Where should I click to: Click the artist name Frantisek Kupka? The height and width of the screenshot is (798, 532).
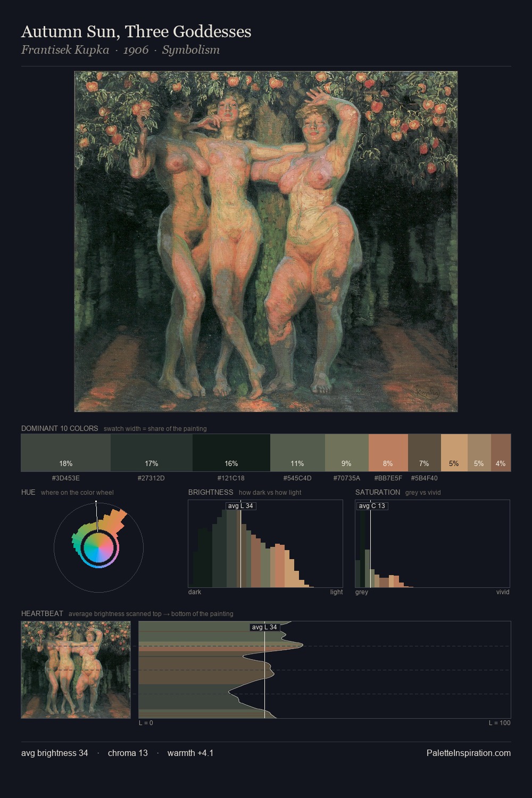click(x=65, y=50)
